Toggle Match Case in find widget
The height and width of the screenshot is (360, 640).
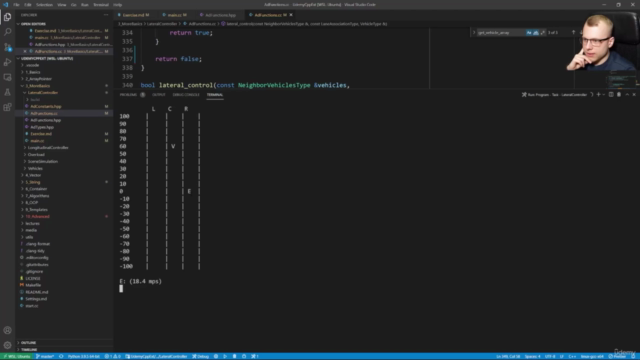529,32
